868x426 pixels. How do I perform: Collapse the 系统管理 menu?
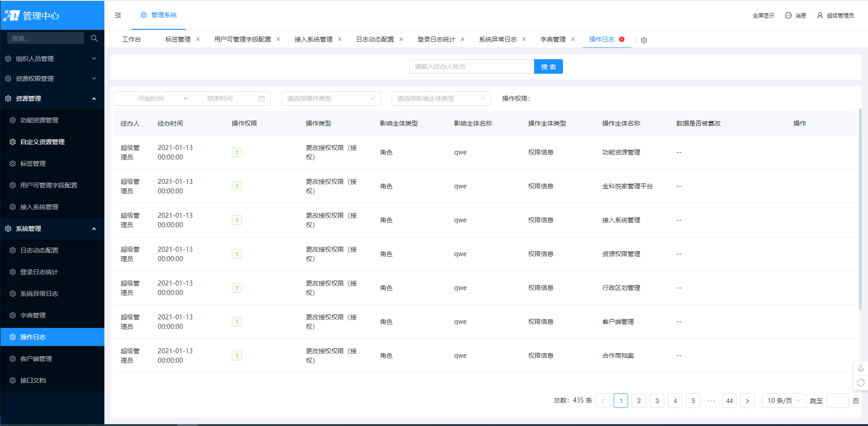(x=52, y=229)
